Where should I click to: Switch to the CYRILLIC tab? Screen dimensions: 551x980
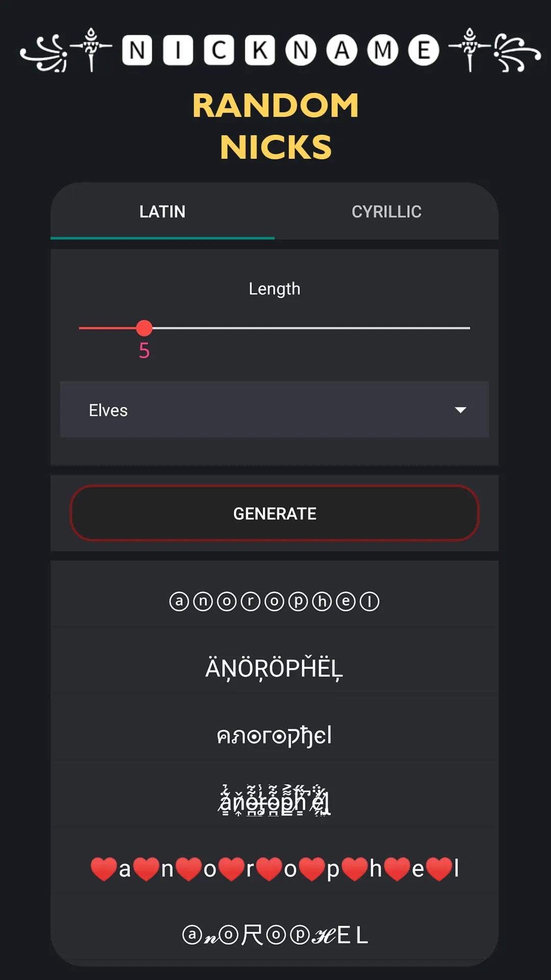(x=387, y=211)
